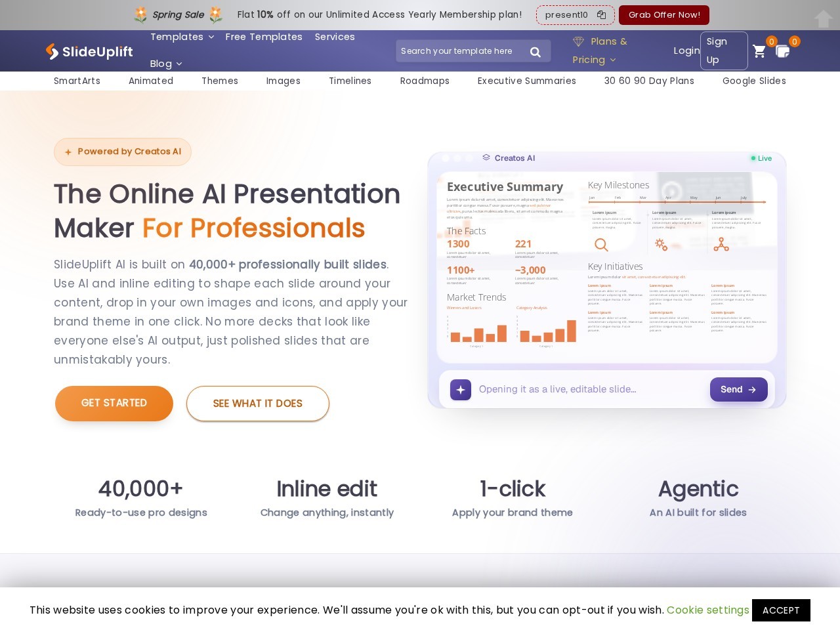
Task: Click the "40,000+" stat heading
Action: pos(141,489)
